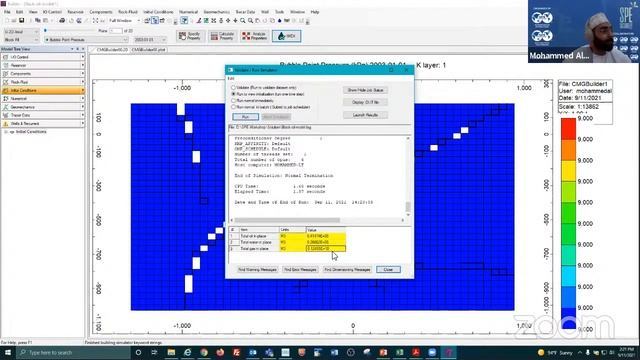The height and width of the screenshot is (360, 640).
Task: Expand the Initial Conditions tree node
Action: (6, 132)
